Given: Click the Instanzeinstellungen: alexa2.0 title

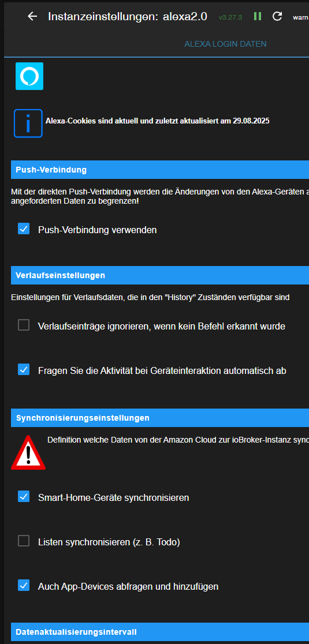Looking at the screenshot, I should pyautogui.click(x=128, y=16).
